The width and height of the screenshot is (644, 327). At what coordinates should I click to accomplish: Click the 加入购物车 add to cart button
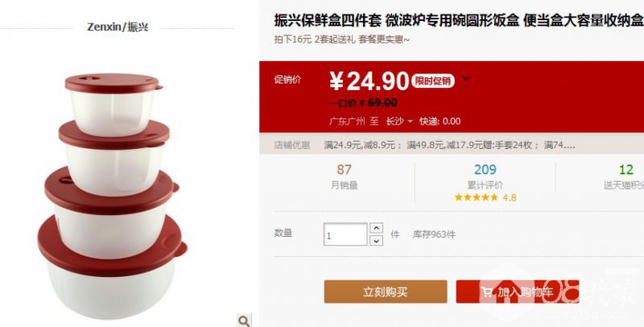(x=518, y=292)
